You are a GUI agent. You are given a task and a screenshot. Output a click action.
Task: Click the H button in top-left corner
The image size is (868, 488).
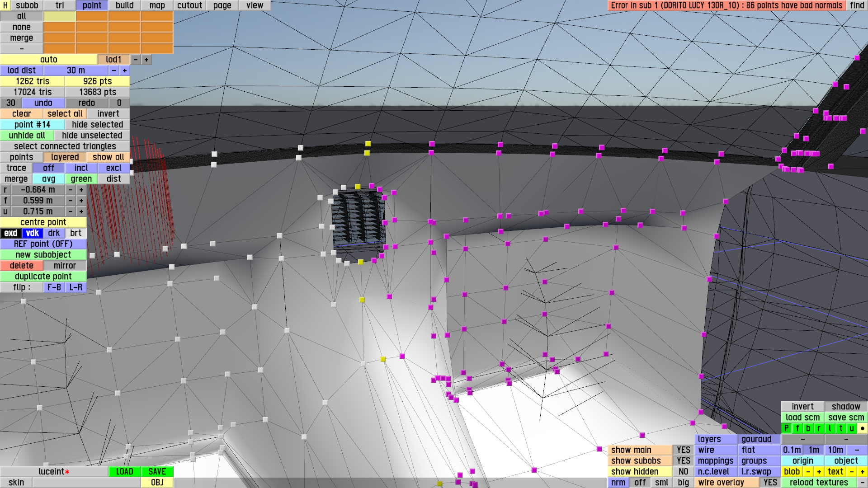(x=5, y=5)
